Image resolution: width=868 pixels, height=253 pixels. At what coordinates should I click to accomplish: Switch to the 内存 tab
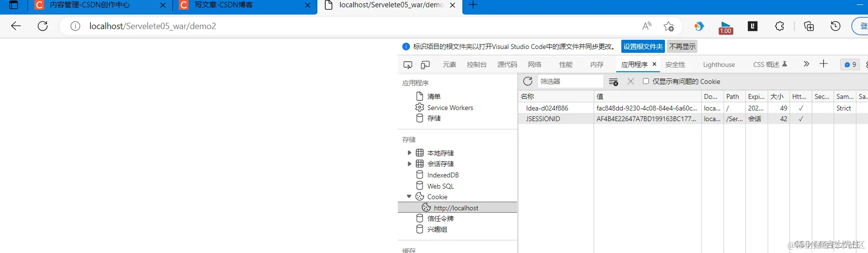click(x=597, y=64)
